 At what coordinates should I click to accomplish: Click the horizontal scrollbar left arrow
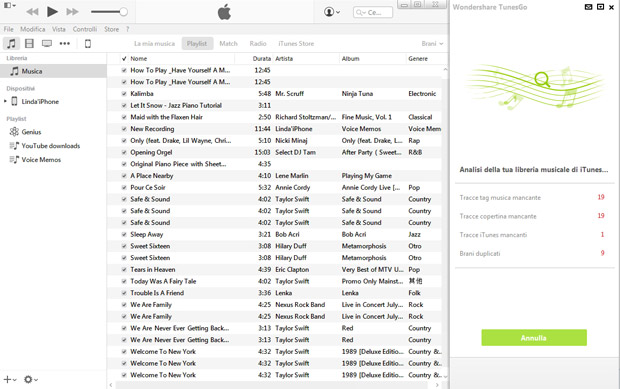coord(111,385)
